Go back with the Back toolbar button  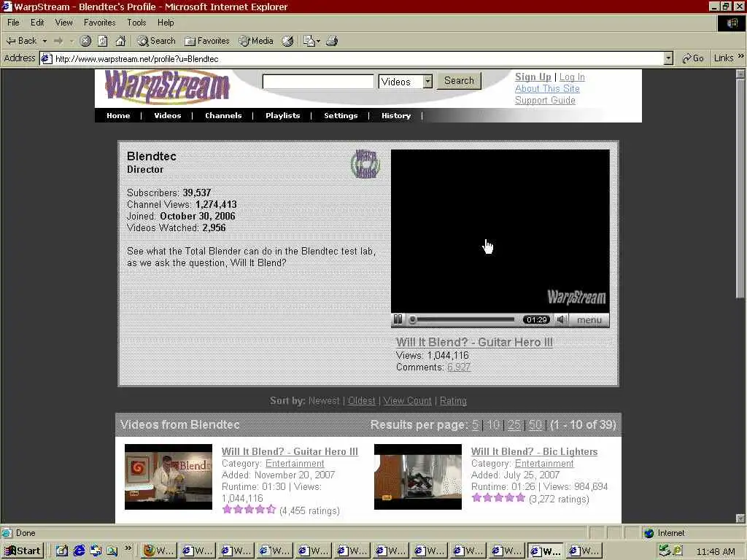[21, 41]
